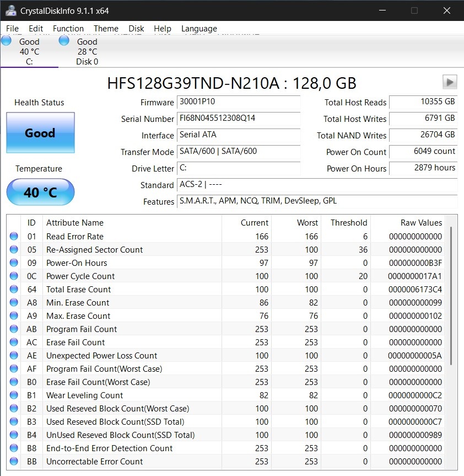Click the Serial Number field
The image size is (464, 476).
click(x=239, y=119)
